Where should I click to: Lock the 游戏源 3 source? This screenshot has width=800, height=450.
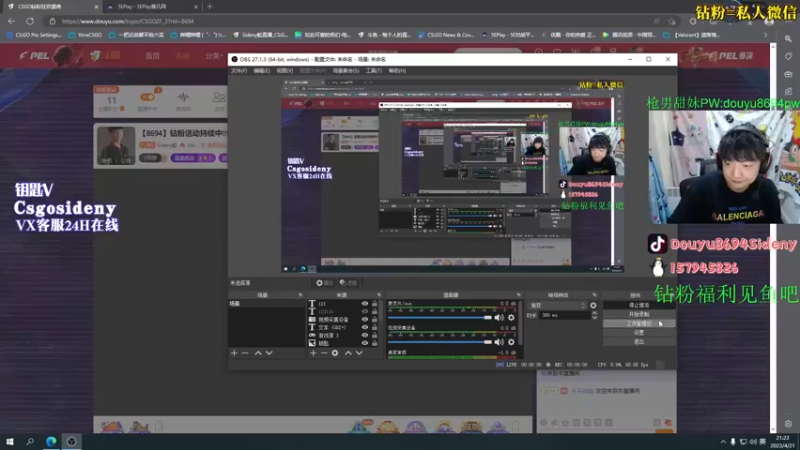(374, 335)
